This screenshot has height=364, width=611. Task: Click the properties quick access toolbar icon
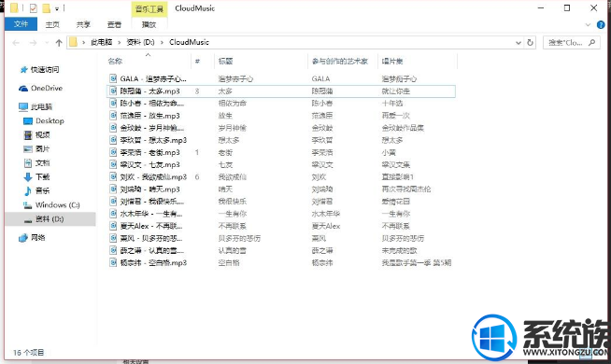point(33,7)
